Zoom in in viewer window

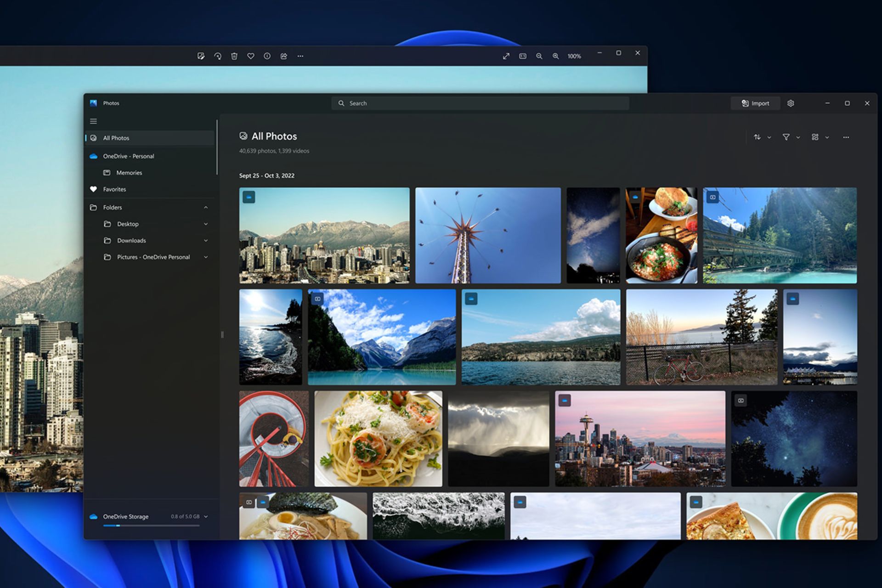click(x=556, y=56)
